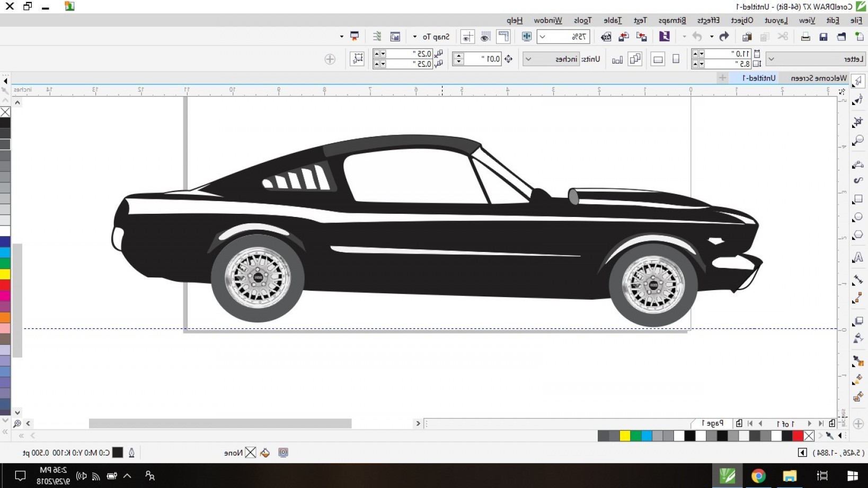Select the red color swatch in the palette
This screenshot has width=868, height=488.
point(798,436)
